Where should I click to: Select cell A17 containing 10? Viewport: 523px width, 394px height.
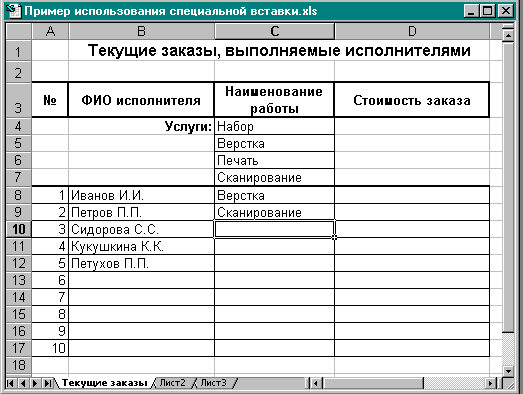click(x=50, y=348)
